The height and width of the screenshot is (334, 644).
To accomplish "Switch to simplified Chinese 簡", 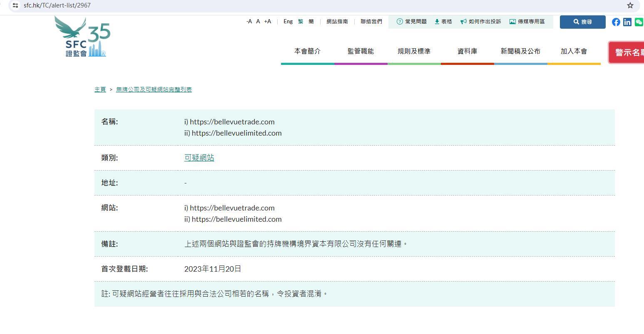I will point(311,22).
